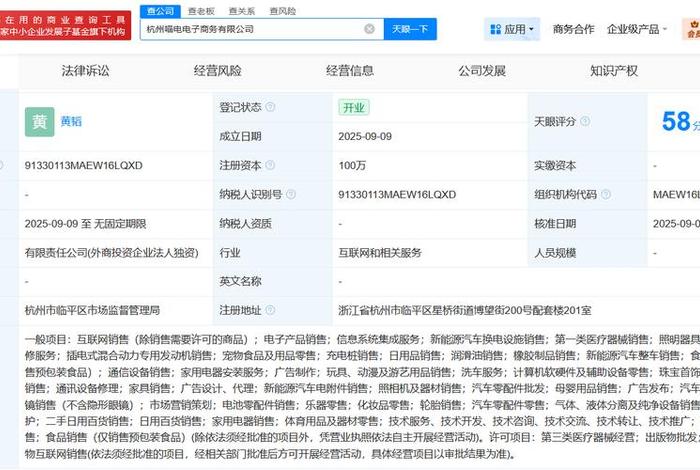Select 有限责任公司(外商投资企业法人独资) text
The image size is (700, 470).
pyautogui.click(x=112, y=253)
